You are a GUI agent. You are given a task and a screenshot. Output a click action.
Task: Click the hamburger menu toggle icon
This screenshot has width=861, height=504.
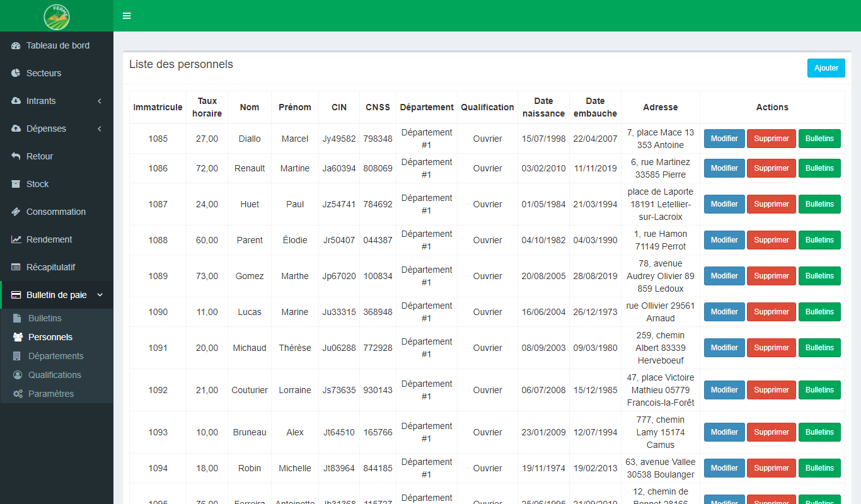tap(127, 16)
